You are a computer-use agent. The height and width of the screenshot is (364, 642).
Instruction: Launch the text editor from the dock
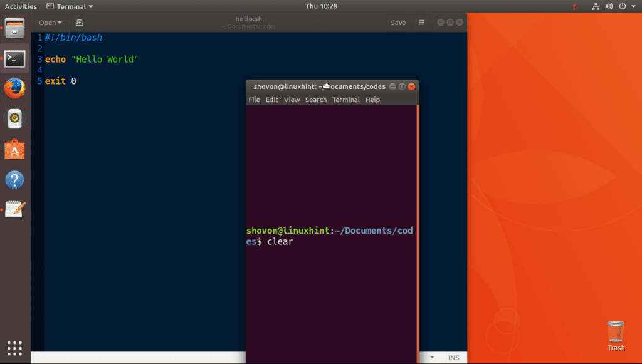coord(14,209)
